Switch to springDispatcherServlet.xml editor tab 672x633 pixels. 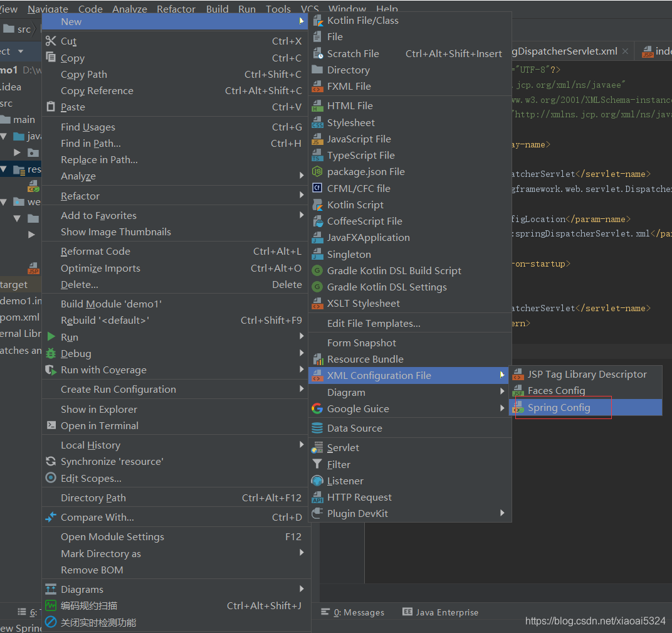click(x=565, y=51)
